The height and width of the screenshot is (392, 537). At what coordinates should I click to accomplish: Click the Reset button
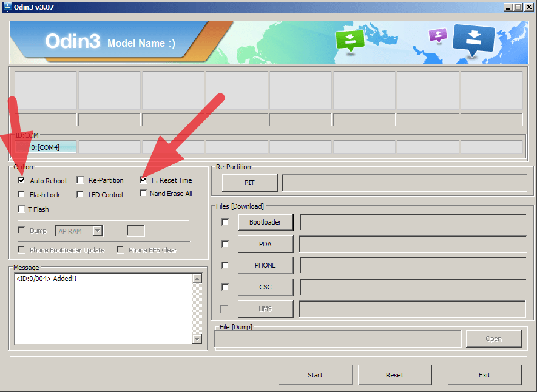point(395,375)
